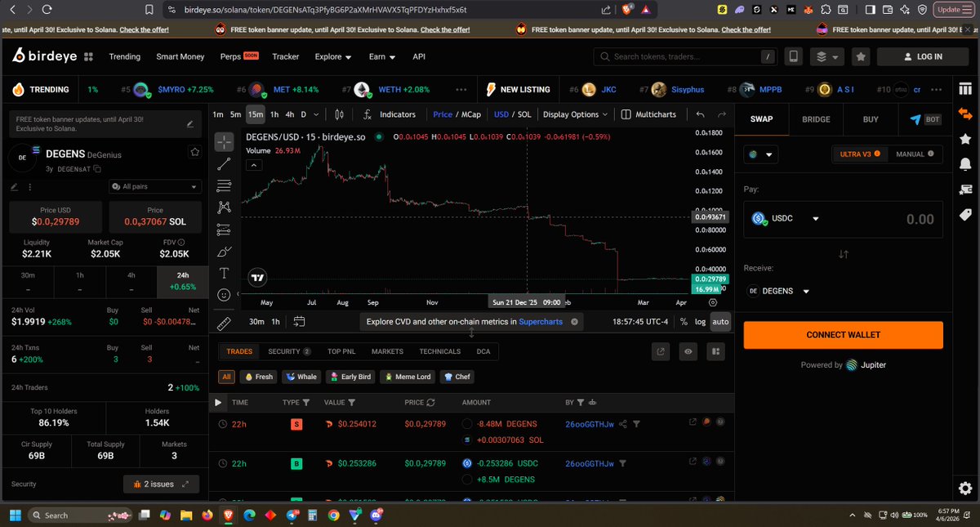Viewport: 980px width, 527px height.
Task: Open the token three-dot options menu
Action: (x=31, y=186)
